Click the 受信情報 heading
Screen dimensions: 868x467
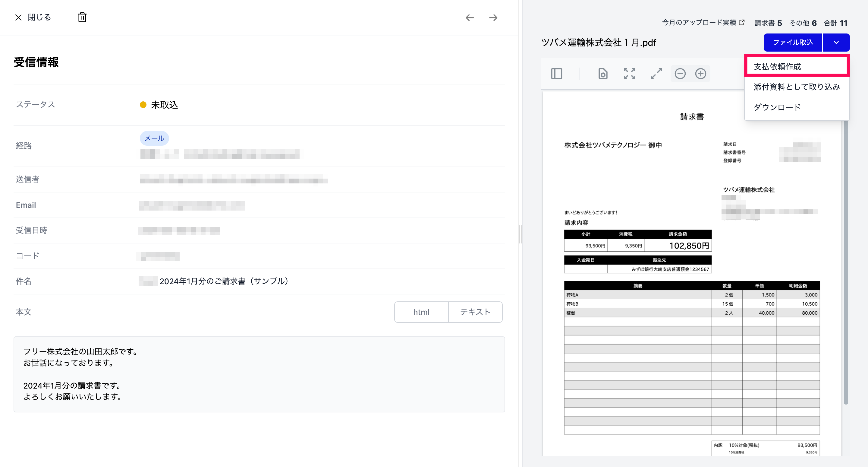pos(36,62)
